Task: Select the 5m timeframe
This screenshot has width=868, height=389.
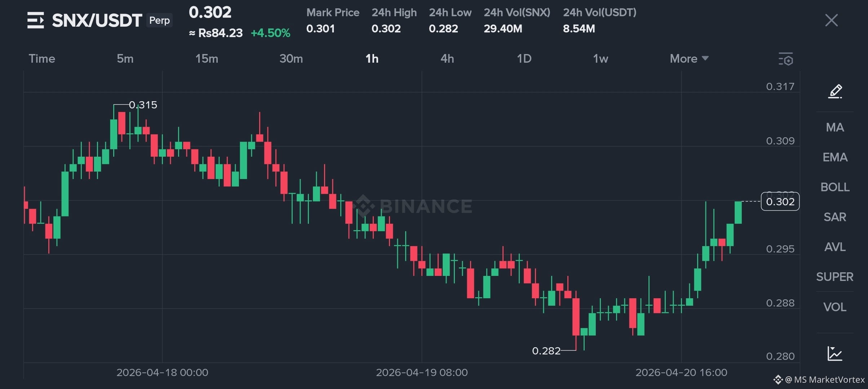Action: [x=125, y=58]
